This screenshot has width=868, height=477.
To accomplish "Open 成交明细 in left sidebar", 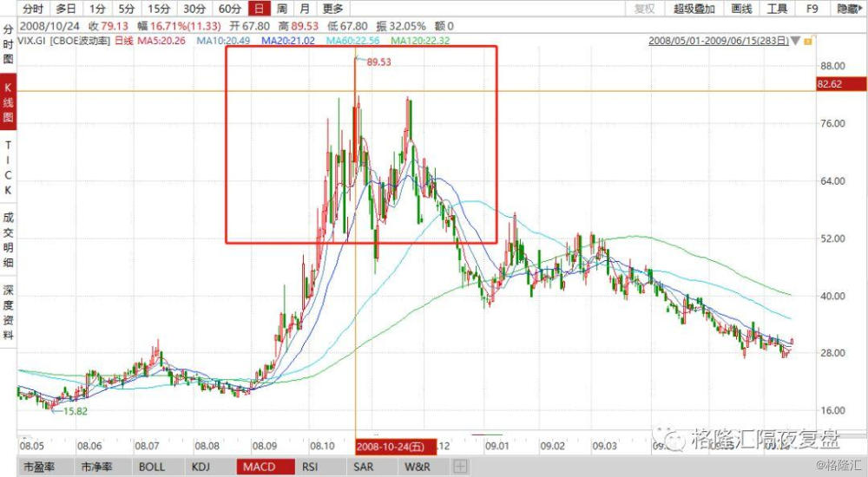I will tap(9, 238).
